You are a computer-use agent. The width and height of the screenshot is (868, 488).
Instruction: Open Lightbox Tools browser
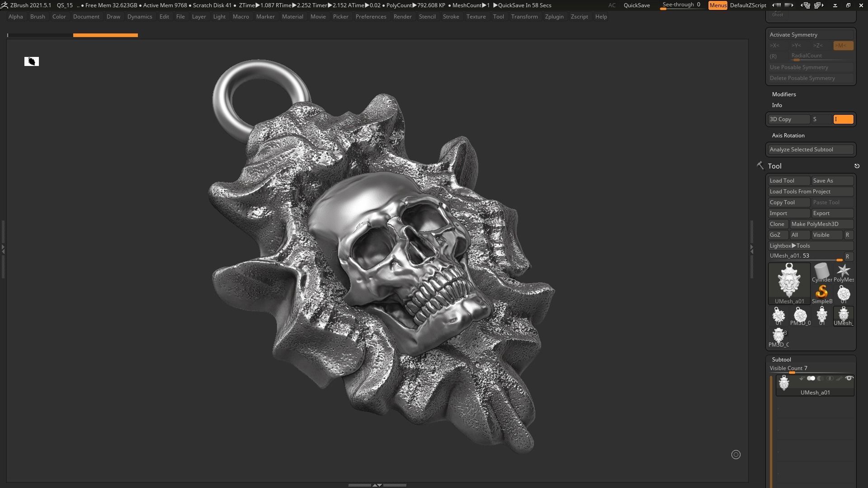[811, 246]
